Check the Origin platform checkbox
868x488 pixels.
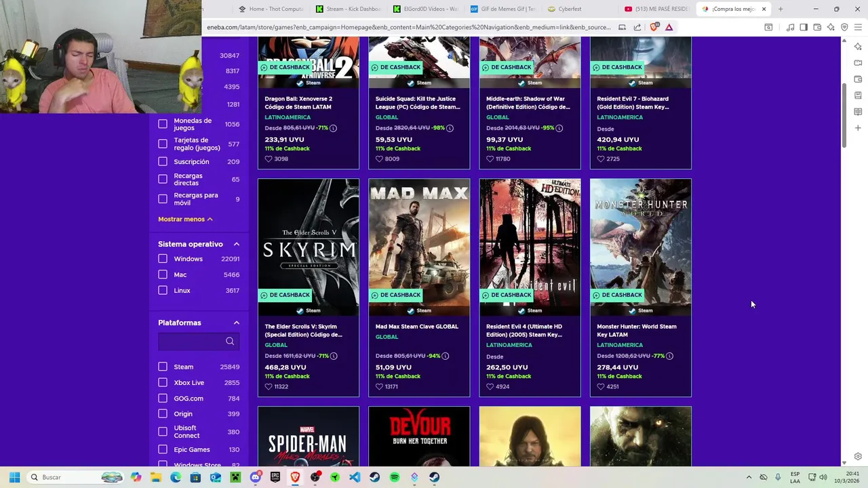pos(163,413)
